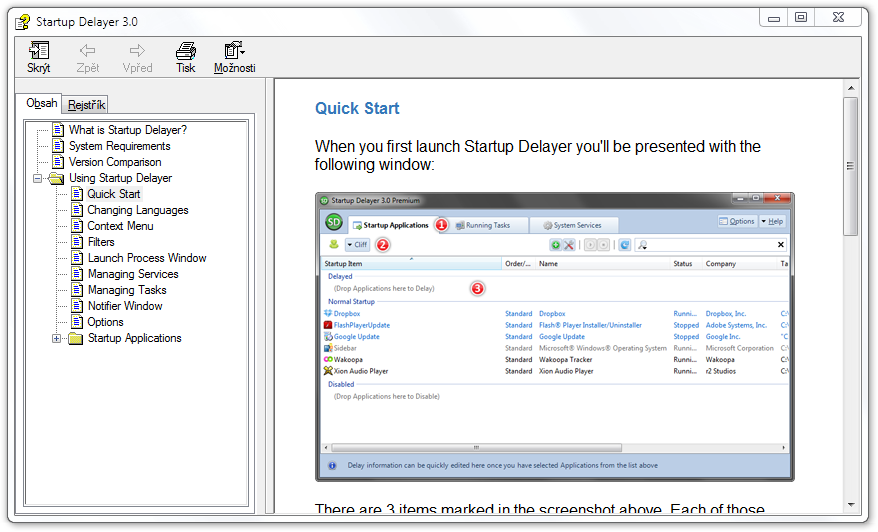Click page icon beside Context Menu
The width and height of the screenshot is (878, 532).
pyautogui.click(x=77, y=226)
